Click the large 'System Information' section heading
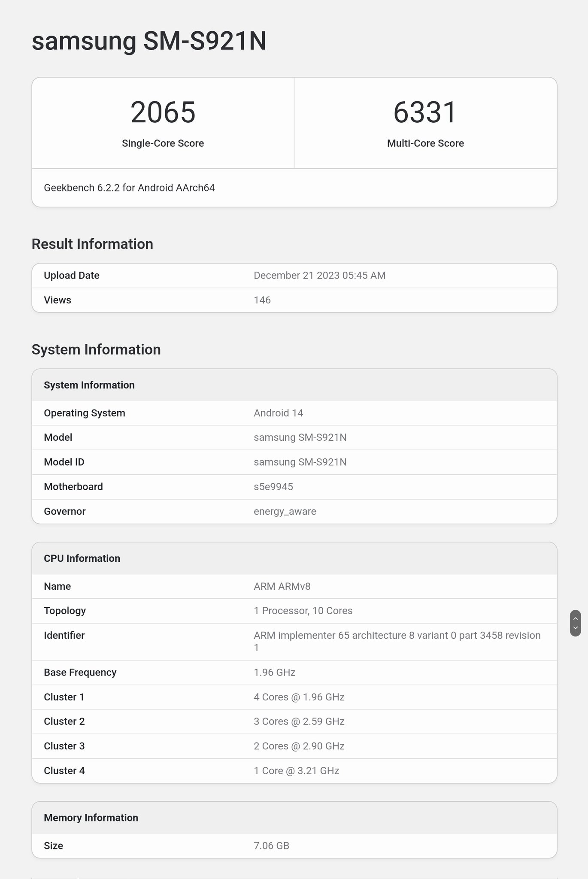The width and height of the screenshot is (588, 879). pyautogui.click(x=96, y=350)
